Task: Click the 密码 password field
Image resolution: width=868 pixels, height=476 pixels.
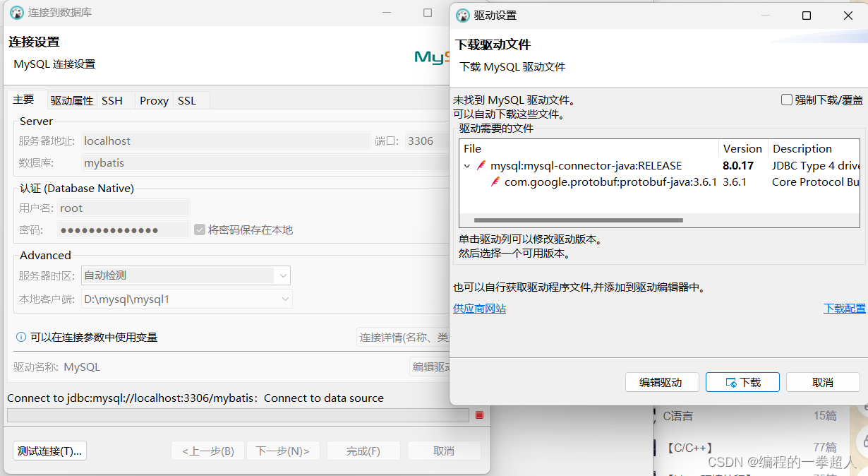Action: click(x=124, y=230)
